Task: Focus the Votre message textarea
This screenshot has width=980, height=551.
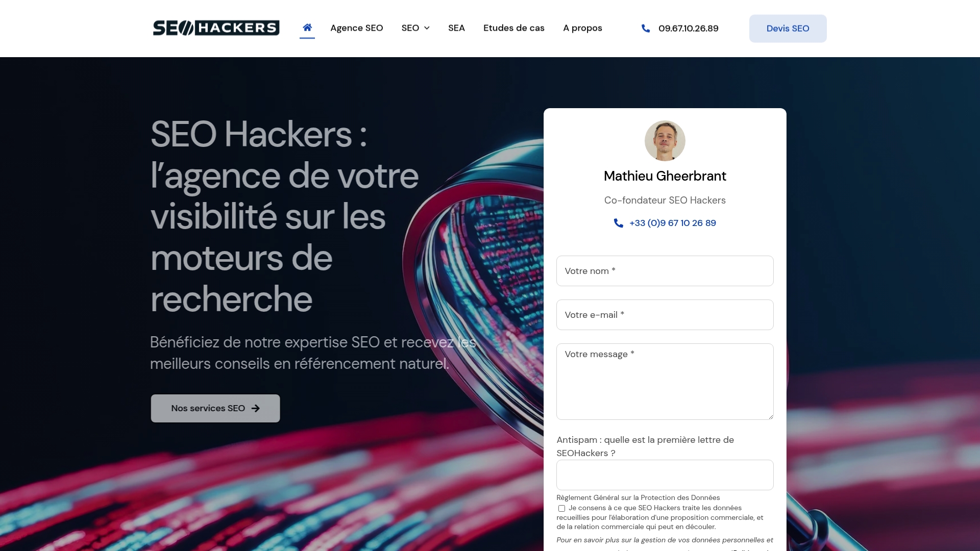Action: coord(665,382)
